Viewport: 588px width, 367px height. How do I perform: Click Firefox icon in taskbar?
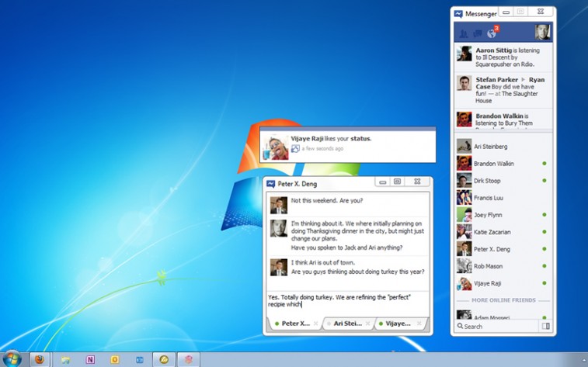pyautogui.click(x=39, y=359)
